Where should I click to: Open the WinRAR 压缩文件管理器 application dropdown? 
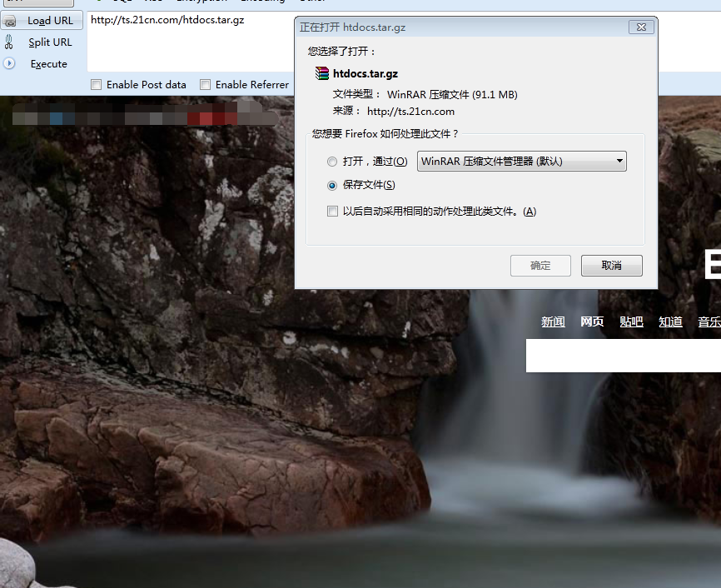tap(521, 162)
